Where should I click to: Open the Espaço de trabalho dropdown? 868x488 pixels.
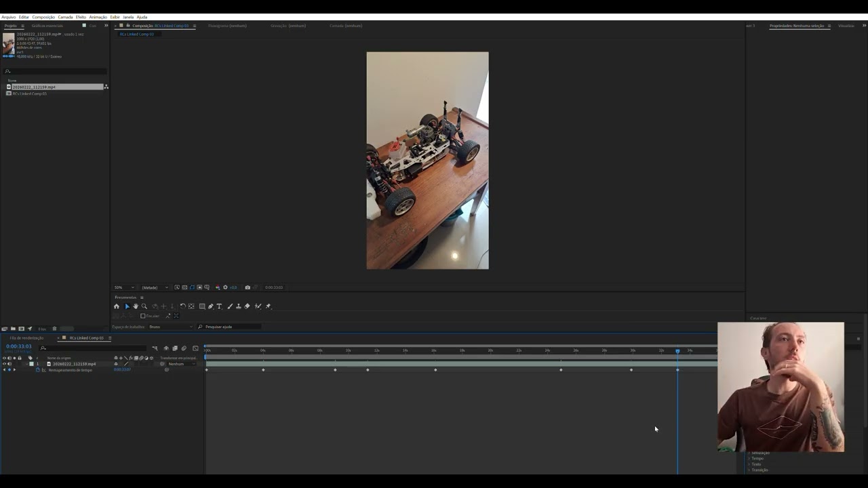click(171, 327)
